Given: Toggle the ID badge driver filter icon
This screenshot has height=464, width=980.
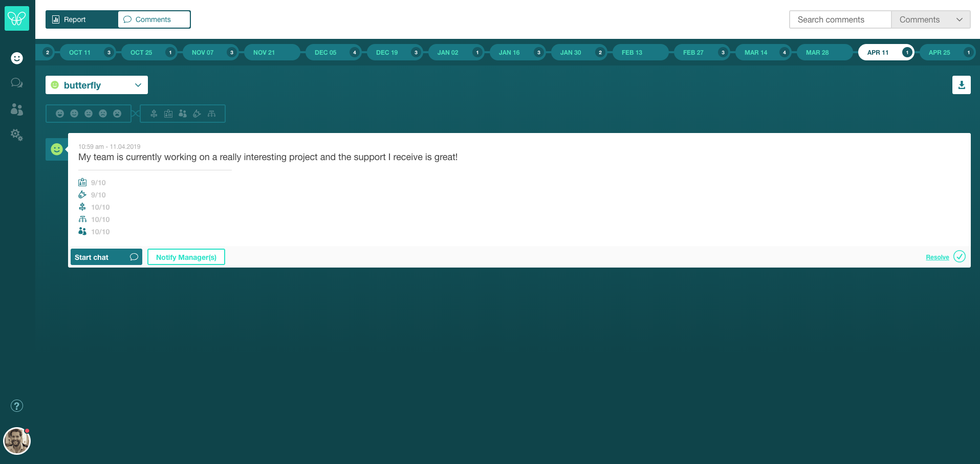Looking at the screenshot, I should (x=168, y=114).
